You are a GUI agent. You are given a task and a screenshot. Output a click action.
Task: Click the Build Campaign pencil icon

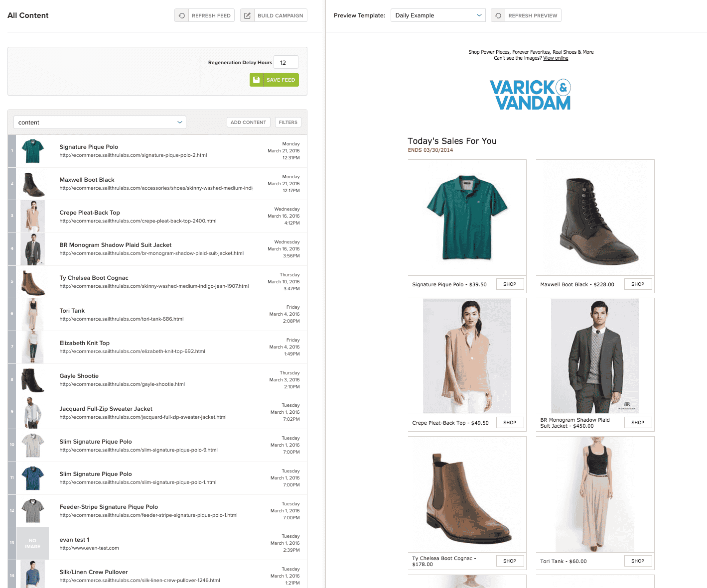point(247,15)
